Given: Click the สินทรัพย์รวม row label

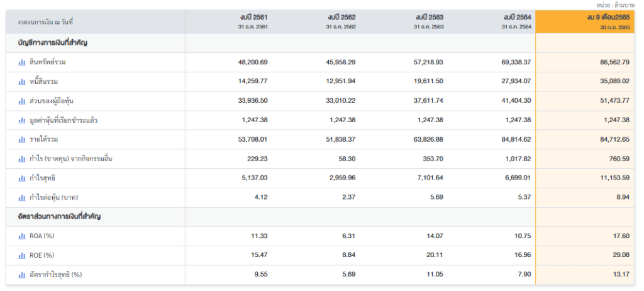Looking at the screenshot, I should point(48,62).
